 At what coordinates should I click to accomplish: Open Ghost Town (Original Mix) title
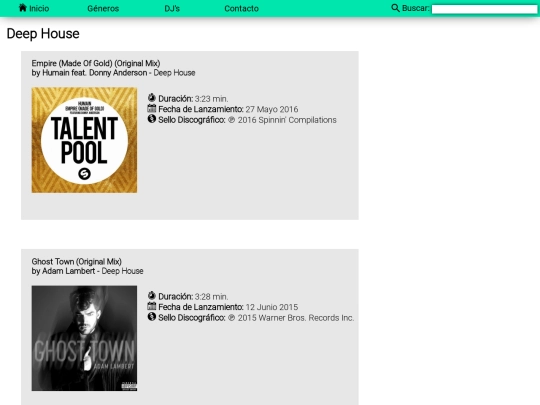(76, 261)
